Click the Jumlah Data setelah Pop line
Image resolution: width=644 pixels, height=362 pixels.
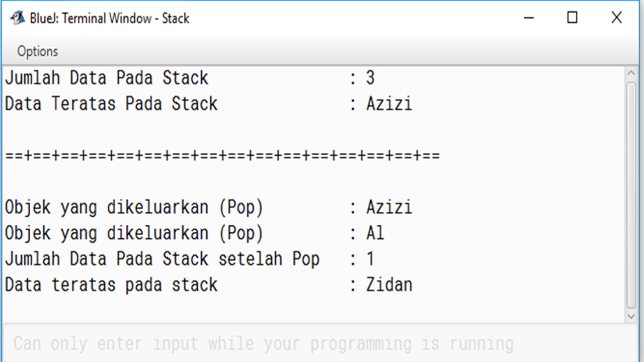tap(162, 258)
